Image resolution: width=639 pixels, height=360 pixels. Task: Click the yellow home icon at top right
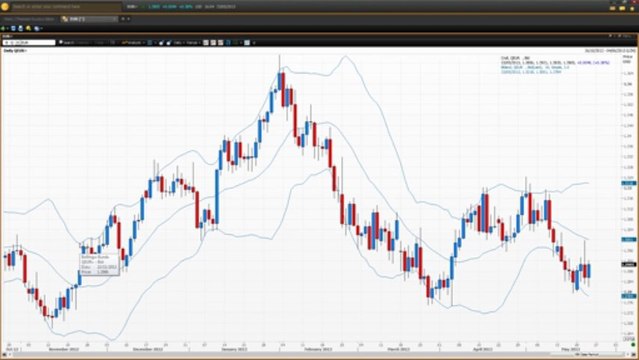pyautogui.click(x=632, y=9)
